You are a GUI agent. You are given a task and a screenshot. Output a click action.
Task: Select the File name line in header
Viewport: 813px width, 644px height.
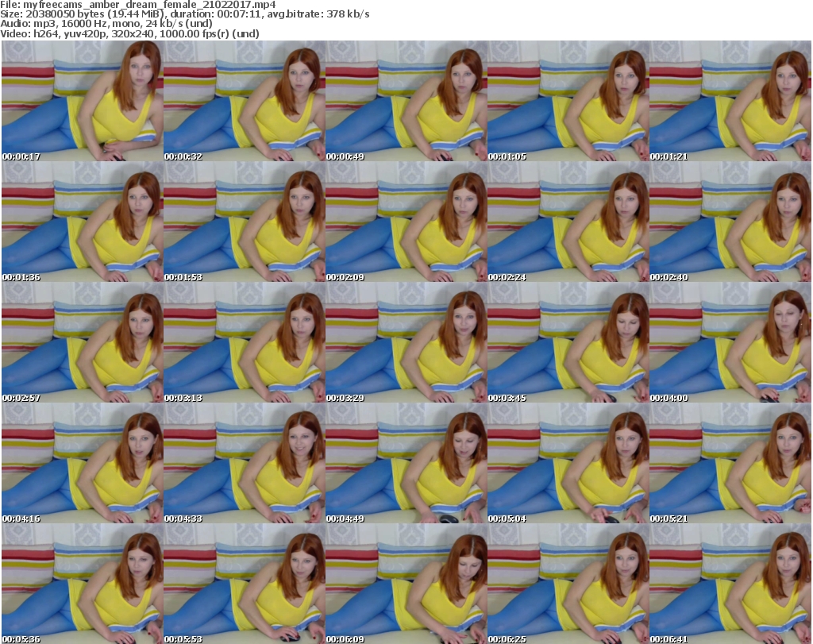pyautogui.click(x=138, y=5)
